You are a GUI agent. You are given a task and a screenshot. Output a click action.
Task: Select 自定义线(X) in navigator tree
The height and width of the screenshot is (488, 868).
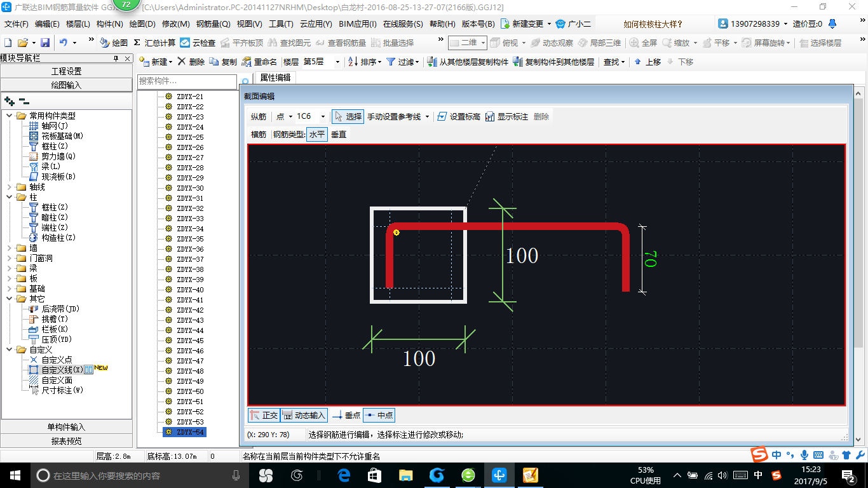pyautogui.click(x=62, y=370)
